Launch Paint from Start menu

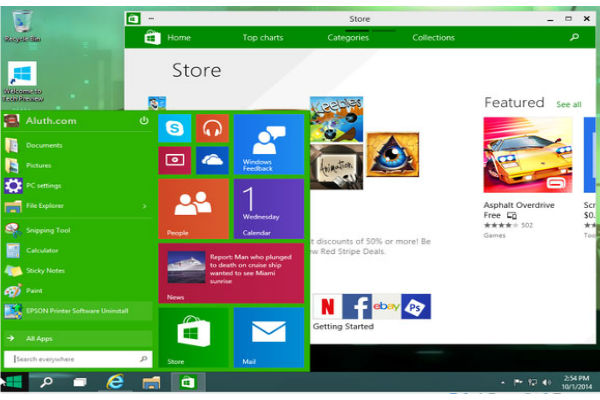click(x=78, y=291)
